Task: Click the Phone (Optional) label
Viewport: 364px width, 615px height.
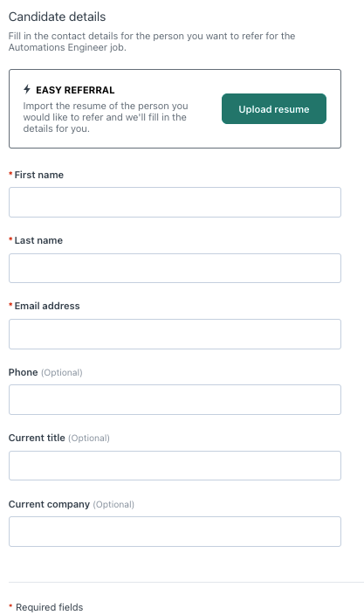Action: coord(45,372)
